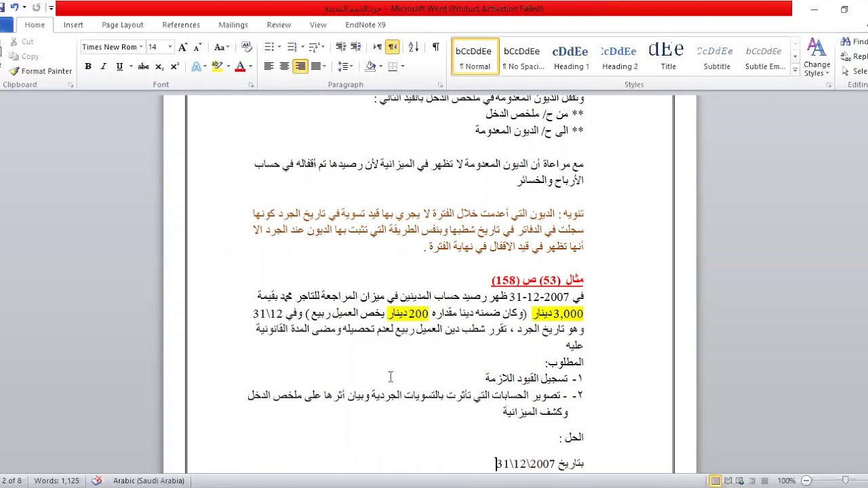The width and height of the screenshot is (868, 488).
Task: Open the Paragraph dialog launcher
Action: click(x=440, y=85)
